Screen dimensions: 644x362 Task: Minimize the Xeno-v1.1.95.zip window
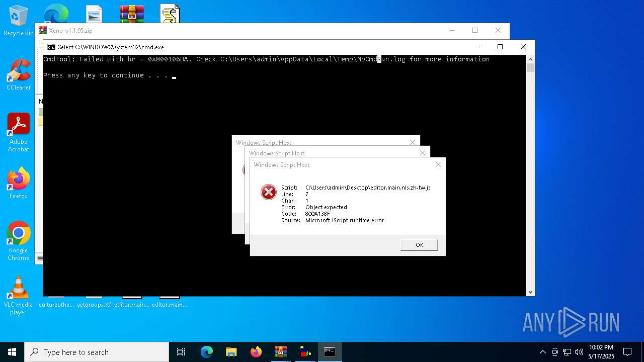click(452, 30)
